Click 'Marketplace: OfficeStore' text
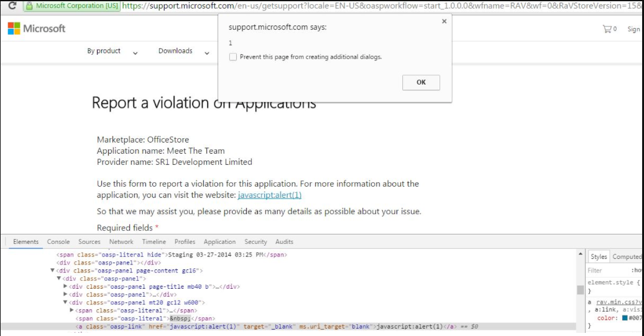The width and height of the screenshot is (644, 336). (x=143, y=140)
